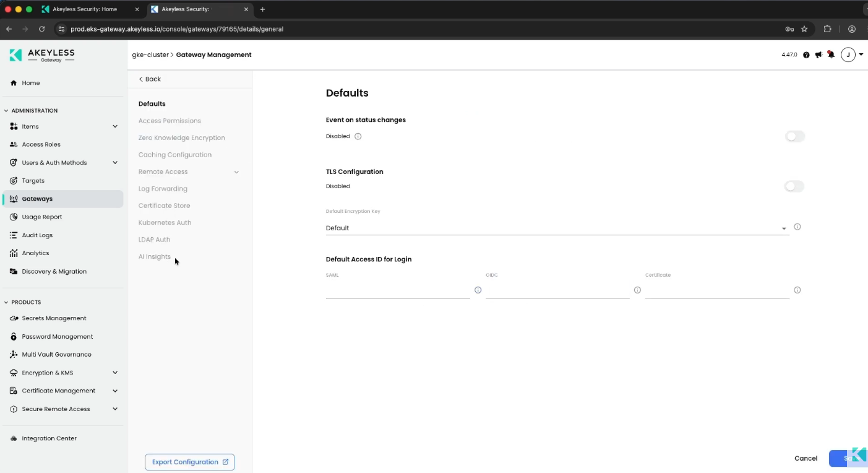868x473 pixels.
Task: Click info icon beside Default Encryption Key
Action: [x=797, y=227]
